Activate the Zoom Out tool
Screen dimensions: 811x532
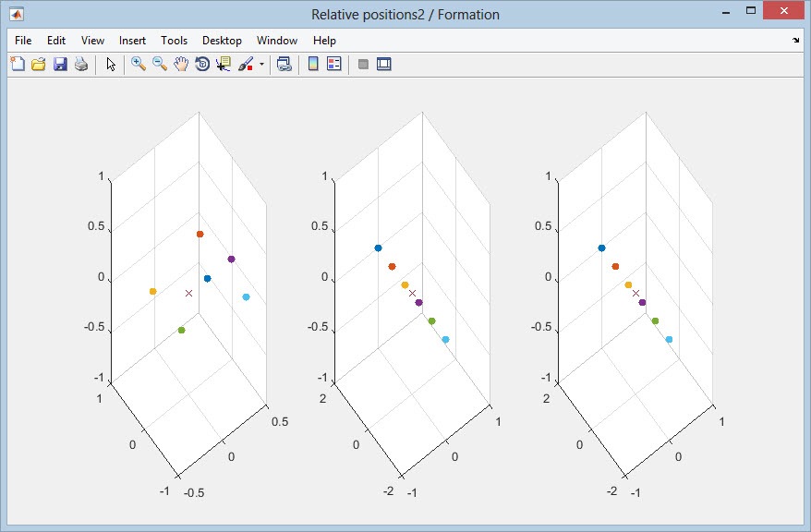[160, 64]
